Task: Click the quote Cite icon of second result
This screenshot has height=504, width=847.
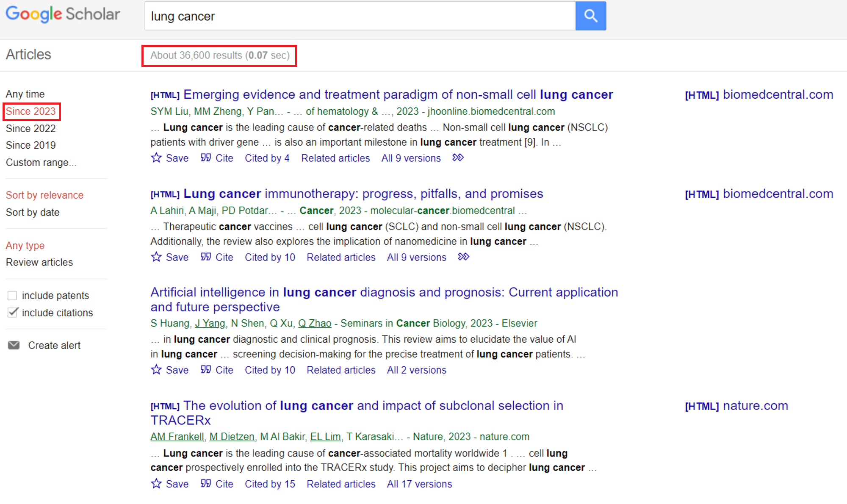Action: click(206, 257)
